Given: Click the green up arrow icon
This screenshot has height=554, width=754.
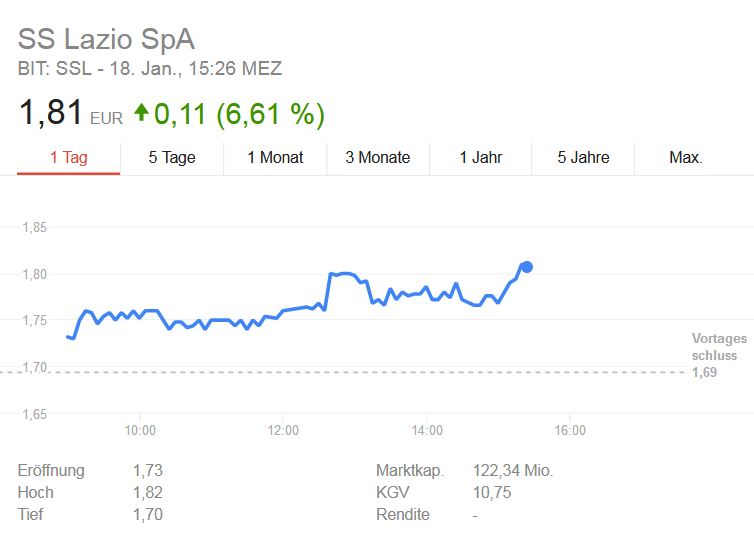Looking at the screenshot, I should point(141,113).
